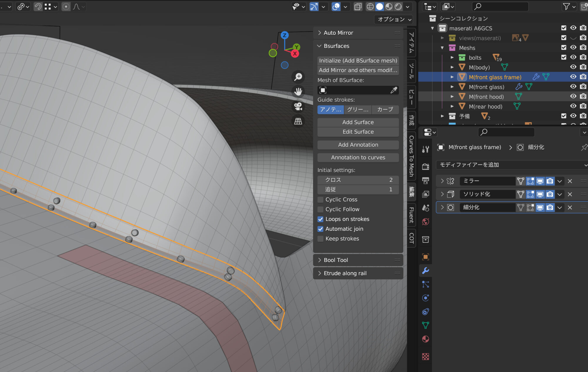The height and width of the screenshot is (372, 588).
Task: Uncheck Loops on strokes
Action: (x=320, y=219)
